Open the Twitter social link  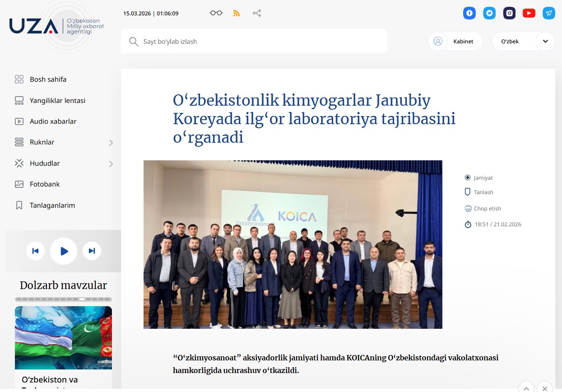click(x=489, y=13)
